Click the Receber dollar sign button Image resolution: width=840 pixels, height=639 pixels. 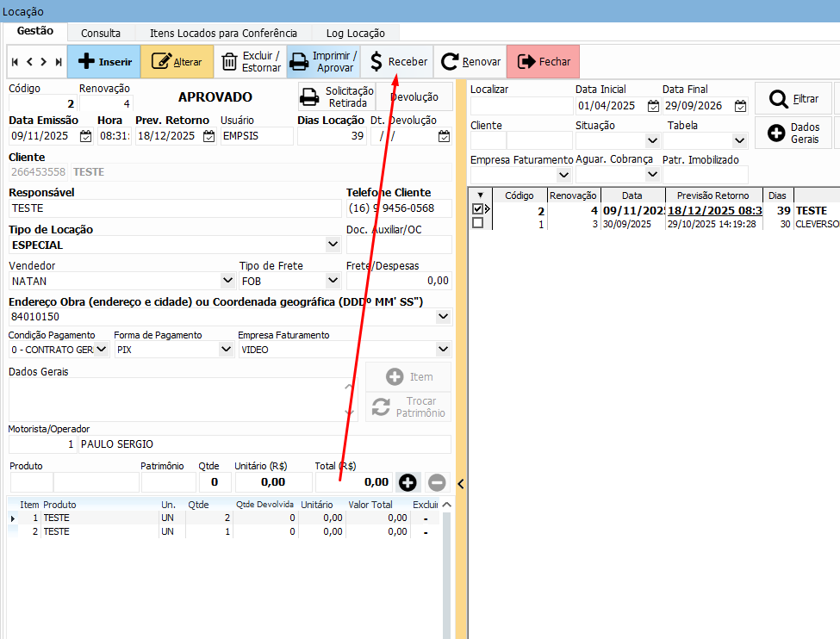point(397,62)
